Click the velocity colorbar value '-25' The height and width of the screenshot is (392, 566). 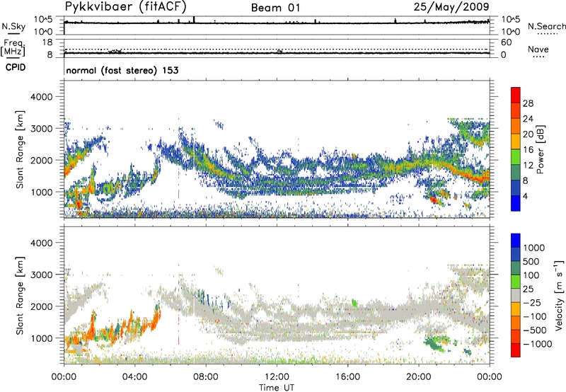[x=532, y=302]
